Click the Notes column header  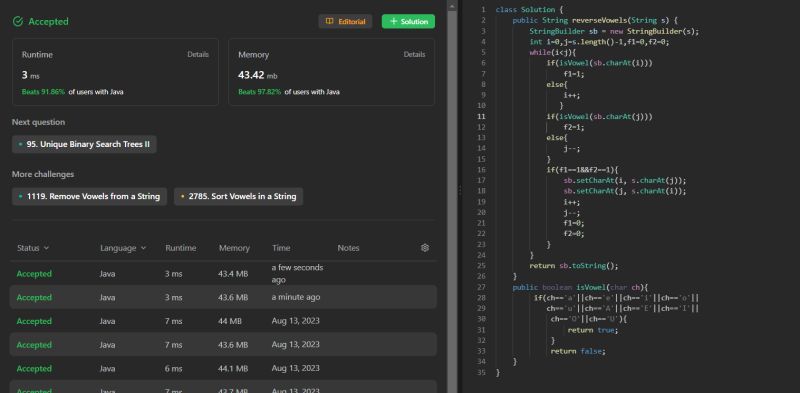[348, 248]
